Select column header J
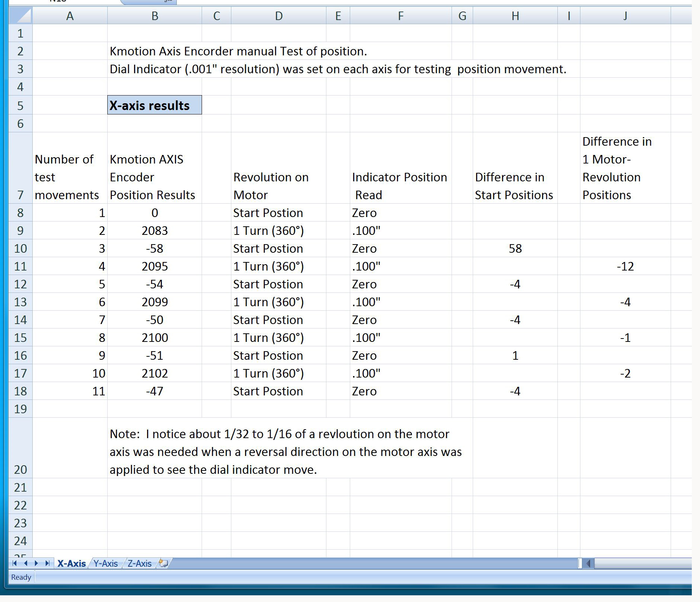The height and width of the screenshot is (602, 700). (x=625, y=16)
